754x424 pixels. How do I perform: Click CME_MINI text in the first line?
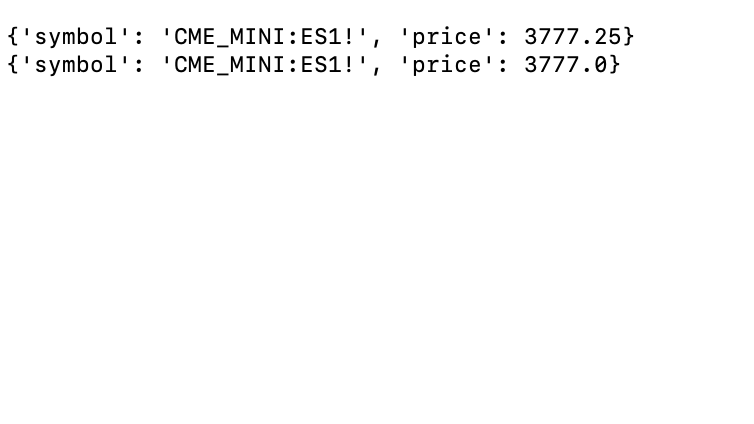230,37
